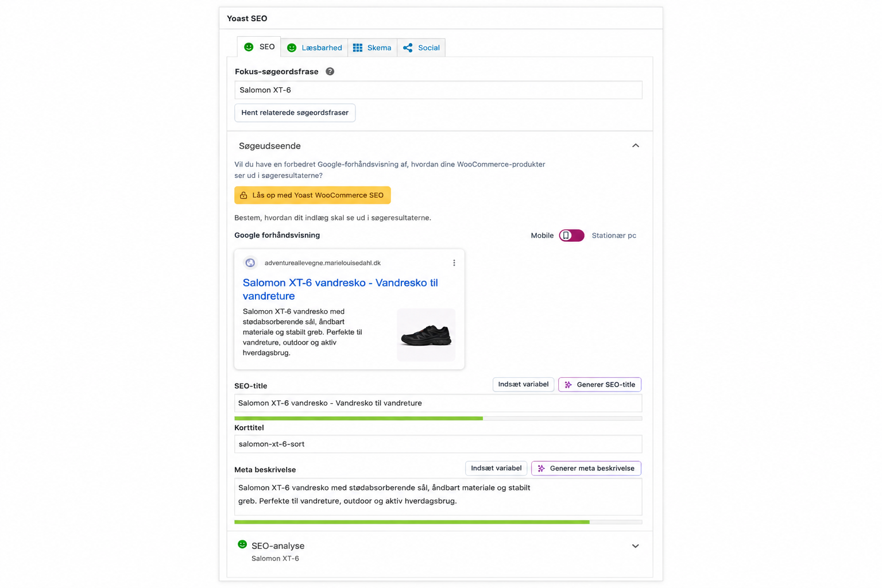
Task: Click the blue preview title Salomon XT-6 vandresko
Action: (341, 289)
